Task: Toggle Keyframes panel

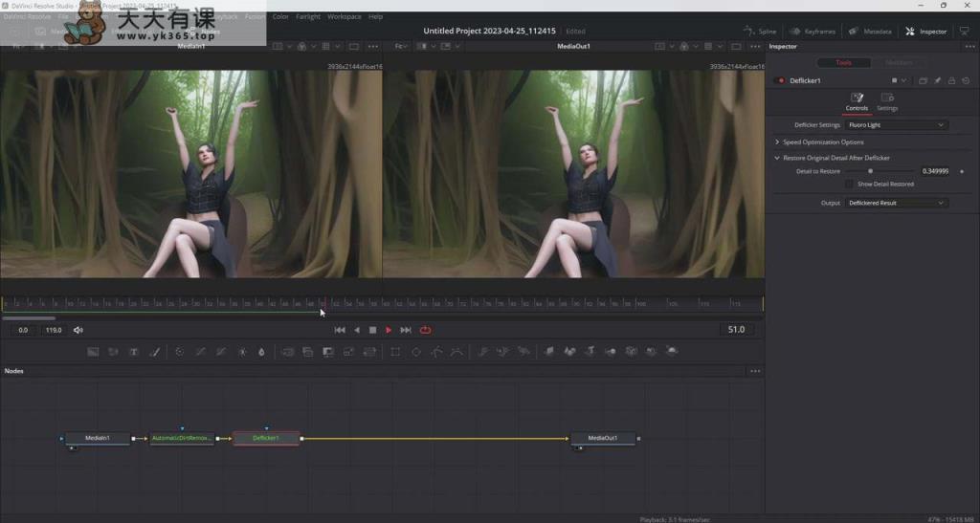Action: [813, 32]
